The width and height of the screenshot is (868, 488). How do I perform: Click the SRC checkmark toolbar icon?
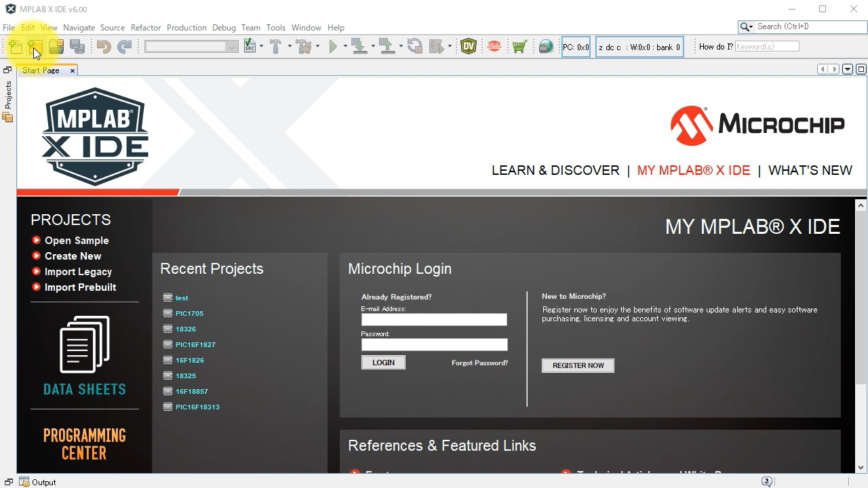tap(250, 46)
